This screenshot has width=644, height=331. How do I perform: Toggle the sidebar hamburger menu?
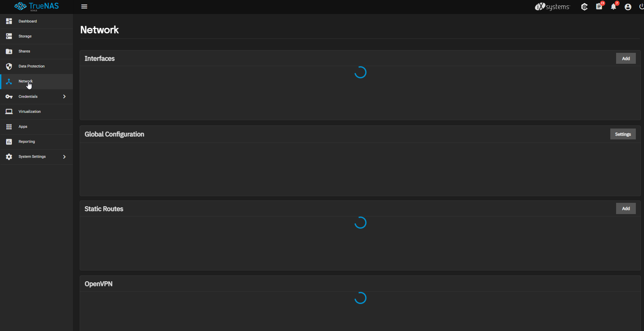84,6
